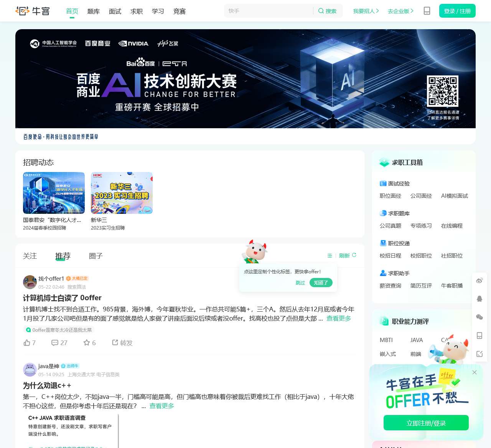The width and height of the screenshot is (491, 448).
Task: Open the 社招职位 link
Action: [x=452, y=256]
